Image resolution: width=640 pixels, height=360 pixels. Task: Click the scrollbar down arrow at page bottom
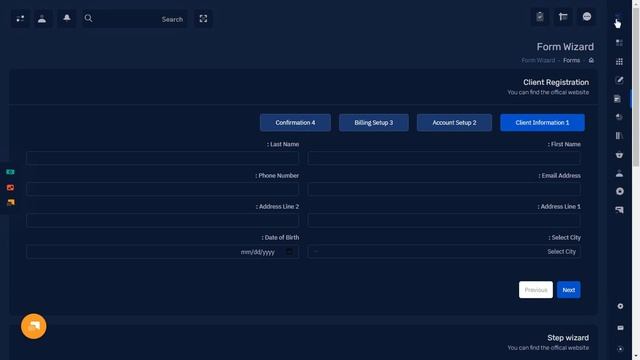tap(636, 357)
